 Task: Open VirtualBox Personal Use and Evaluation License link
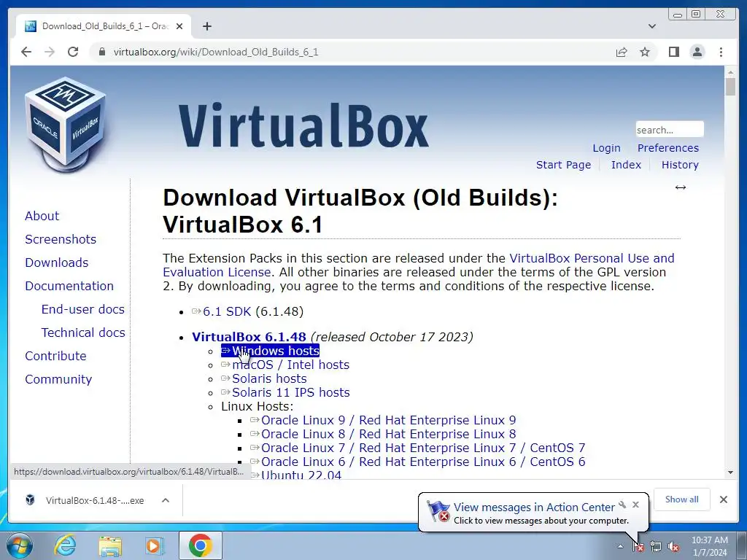592,259
